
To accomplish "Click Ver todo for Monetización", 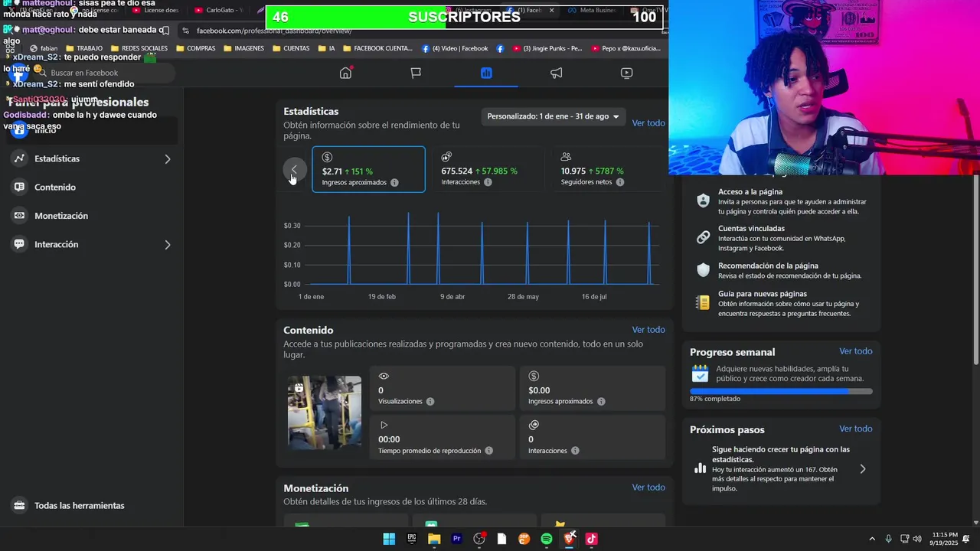I will (648, 487).
